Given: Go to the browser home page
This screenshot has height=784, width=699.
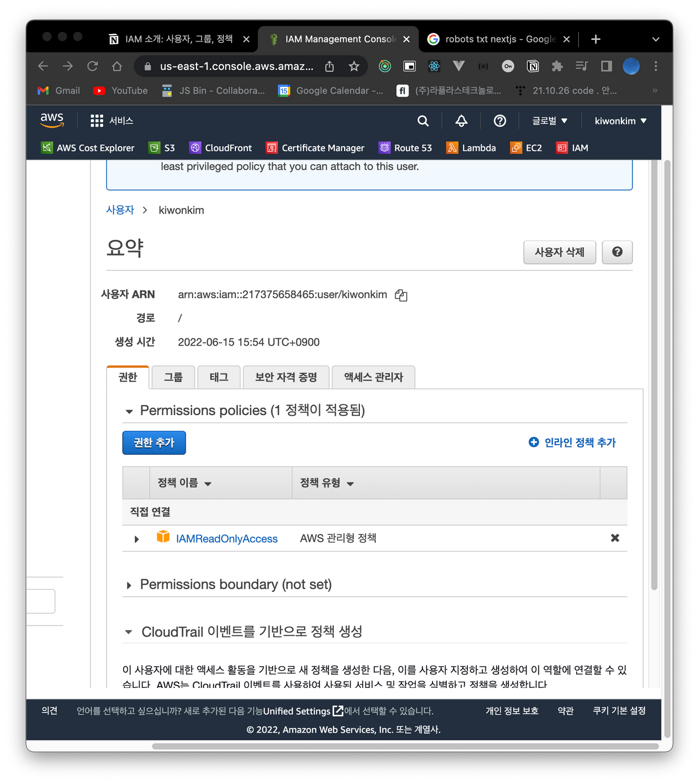Looking at the screenshot, I should [x=117, y=66].
